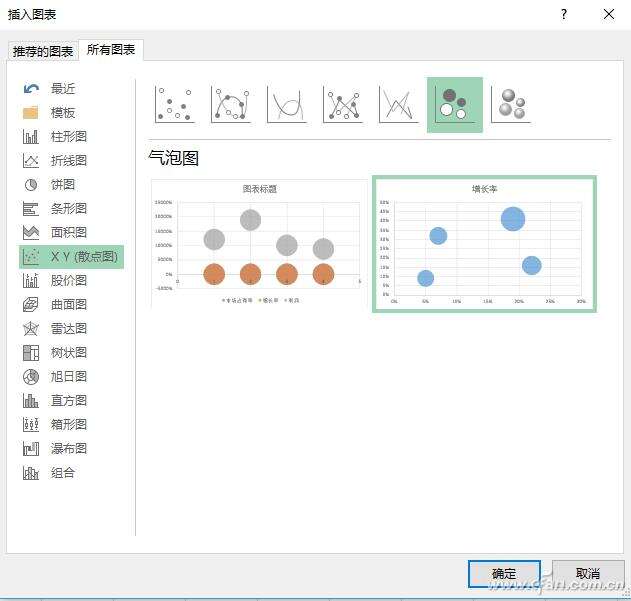
Task: Click the 柱形图 label in the list
Action: [68, 136]
